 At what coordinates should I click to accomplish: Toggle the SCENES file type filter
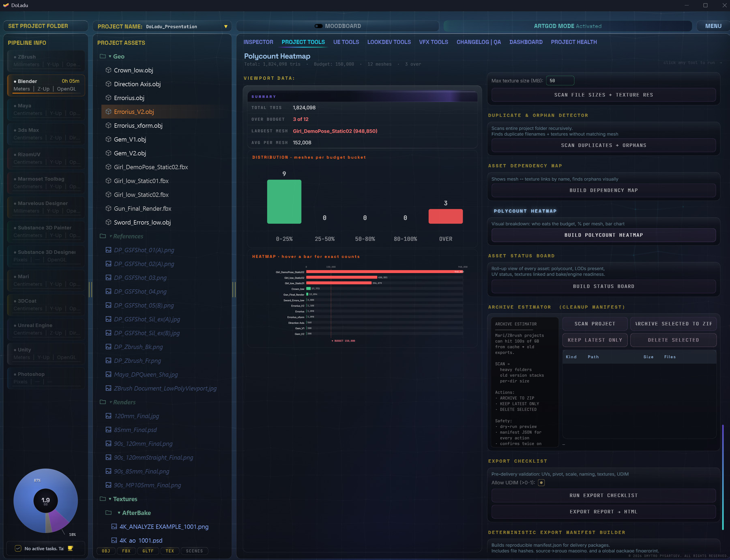(x=194, y=551)
